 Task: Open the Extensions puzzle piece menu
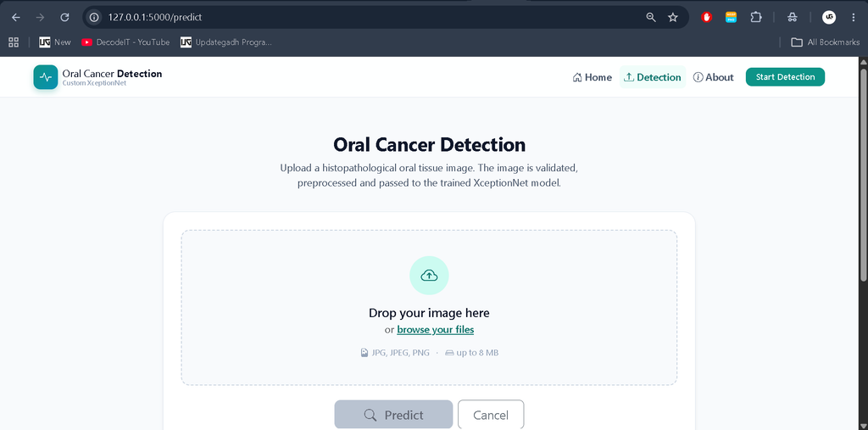point(755,17)
